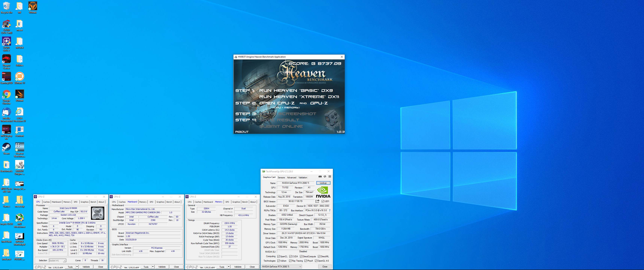The height and width of the screenshot is (270, 644).
Task: Click 'RUN HEAVEN XTREME DX11' in HWBOT window
Action: (299, 97)
